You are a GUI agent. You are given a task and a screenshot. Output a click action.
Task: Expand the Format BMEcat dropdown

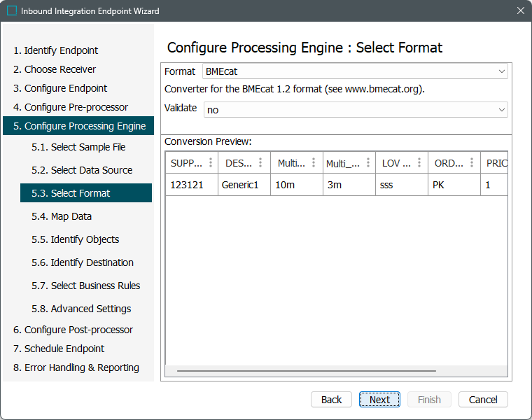pos(501,71)
